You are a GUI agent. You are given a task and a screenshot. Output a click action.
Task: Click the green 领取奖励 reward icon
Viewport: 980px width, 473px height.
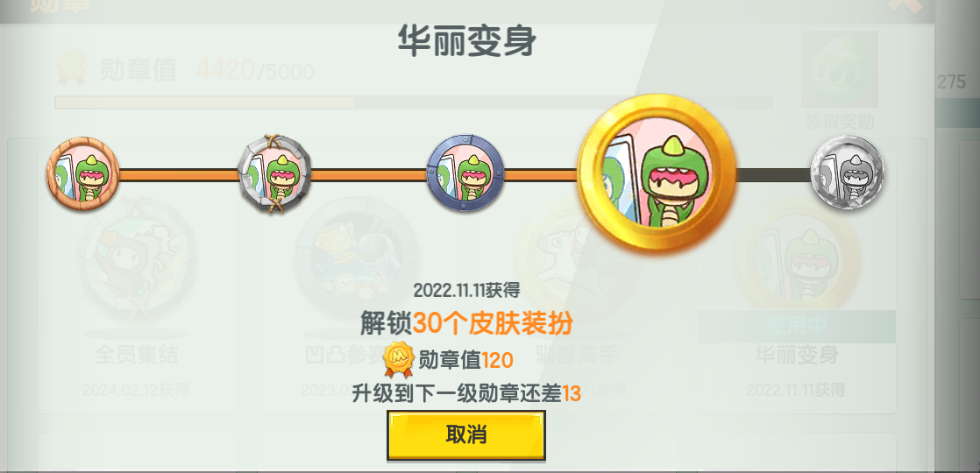(840, 68)
